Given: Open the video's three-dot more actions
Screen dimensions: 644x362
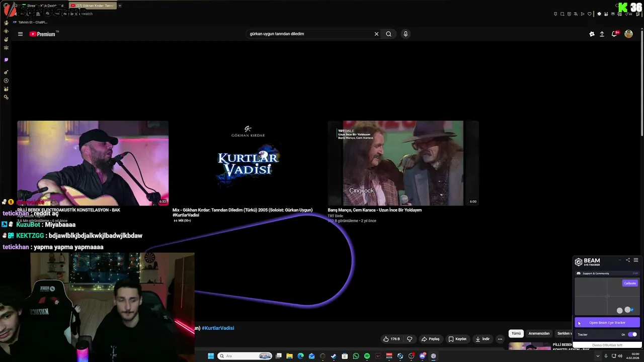Looking at the screenshot, I should pyautogui.click(x=500, y=339).
